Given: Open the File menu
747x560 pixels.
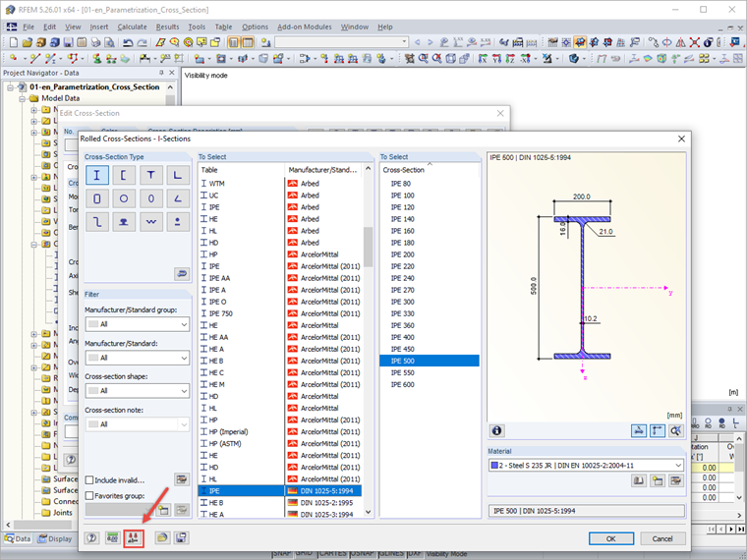Looking at the screenshot, I should click(x=29, y=27).
